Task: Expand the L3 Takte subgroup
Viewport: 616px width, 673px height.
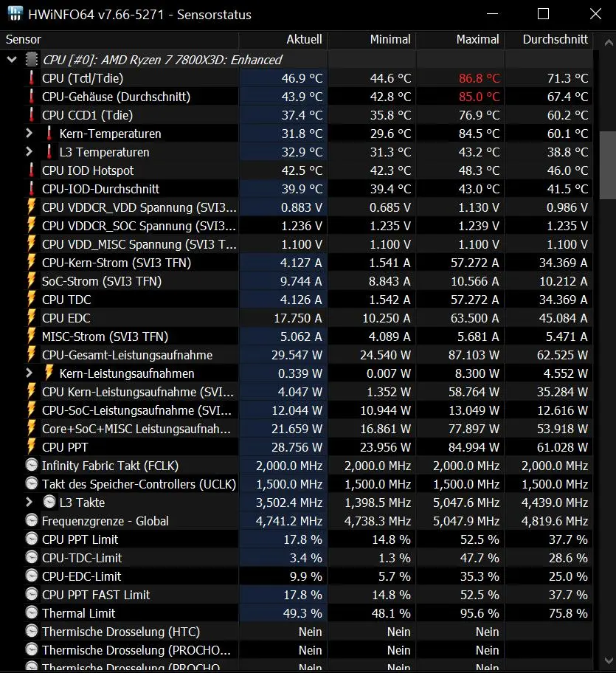Action: (30, 503)
